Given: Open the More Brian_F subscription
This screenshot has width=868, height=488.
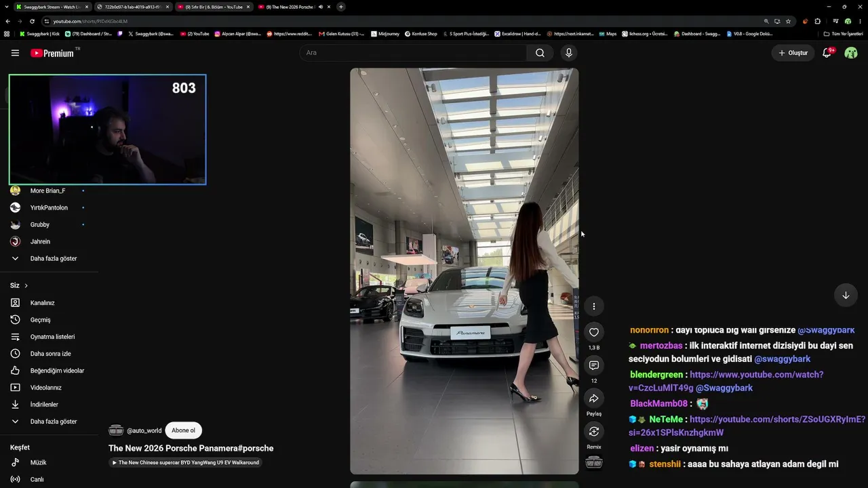Looking at the screenshot, I should 47,190.
